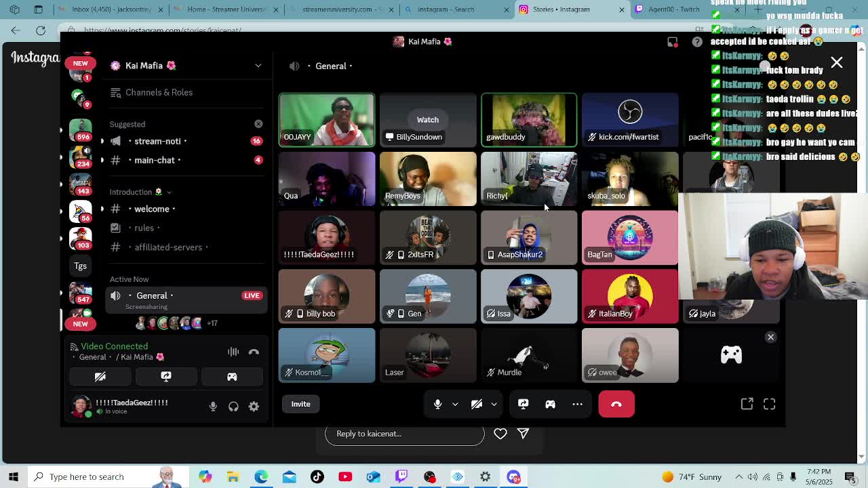Open User Settings gear
The image size is (868, 488).
[254, 407]
